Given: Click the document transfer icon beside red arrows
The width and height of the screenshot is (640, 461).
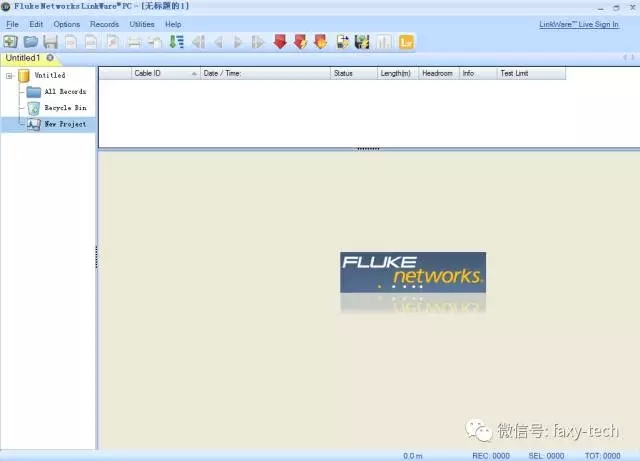Looking at the screenshot, I should (x=342, y=42).
